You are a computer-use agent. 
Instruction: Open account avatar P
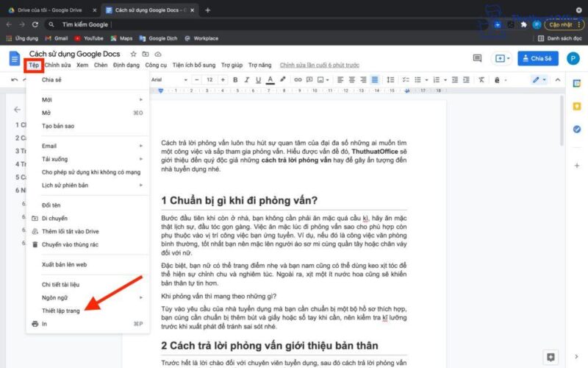(x=573, y=59)
